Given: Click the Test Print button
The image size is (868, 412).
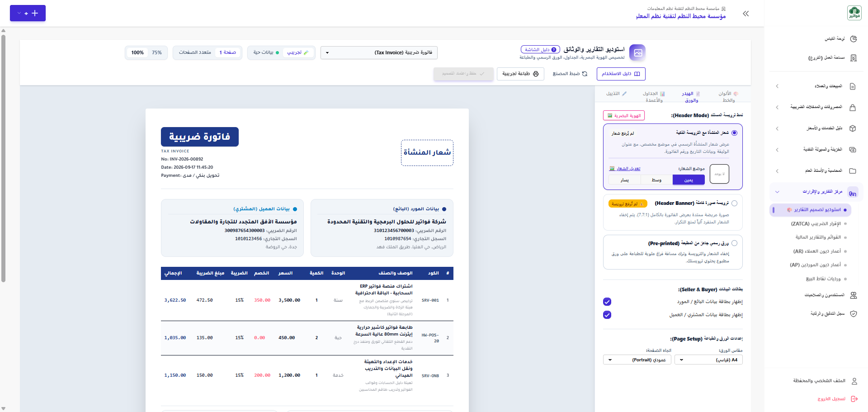Looking at the screenshot, I should [520, 74].
